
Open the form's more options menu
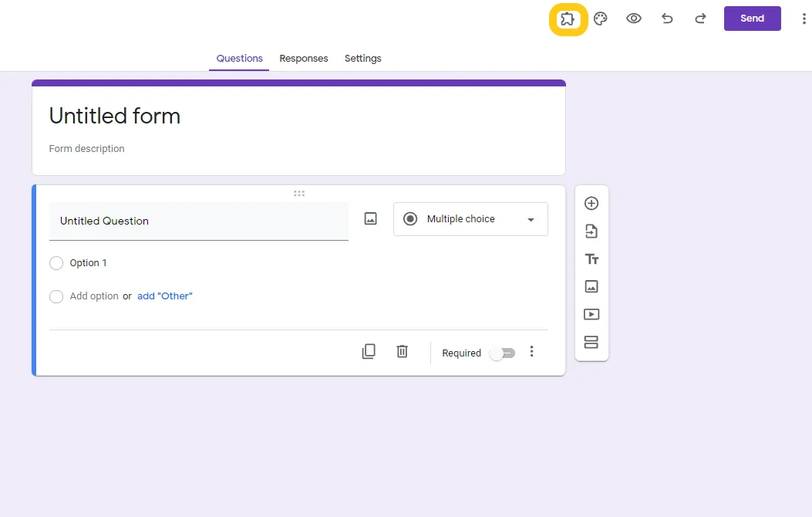point(804,19)
